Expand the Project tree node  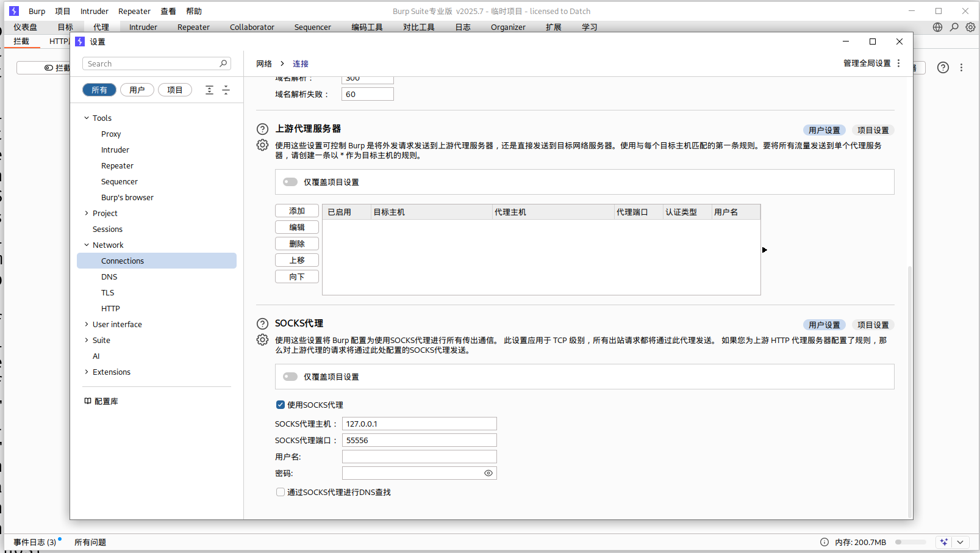coord(87,213)
